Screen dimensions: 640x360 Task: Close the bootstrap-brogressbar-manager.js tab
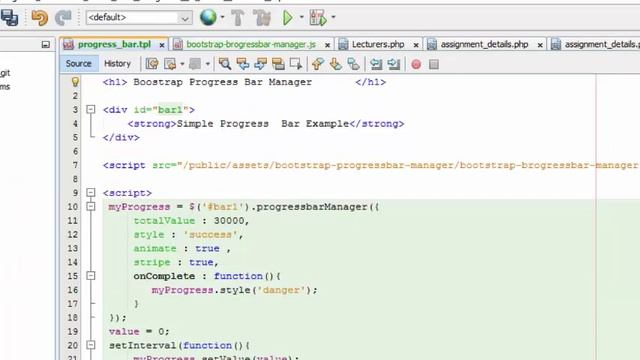[x=327, y=45]
